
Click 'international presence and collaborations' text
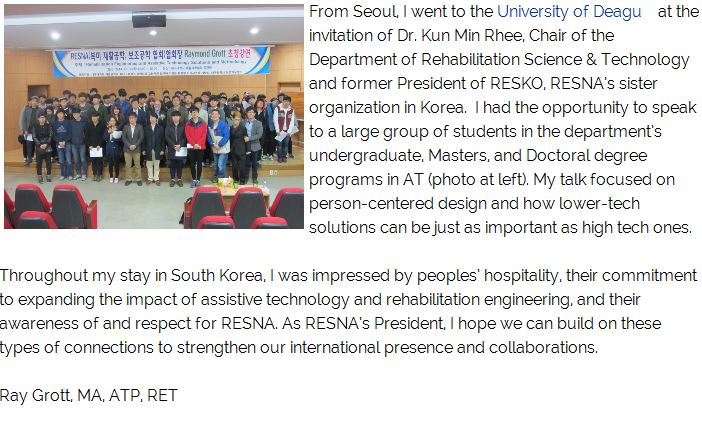coord(444,348)
